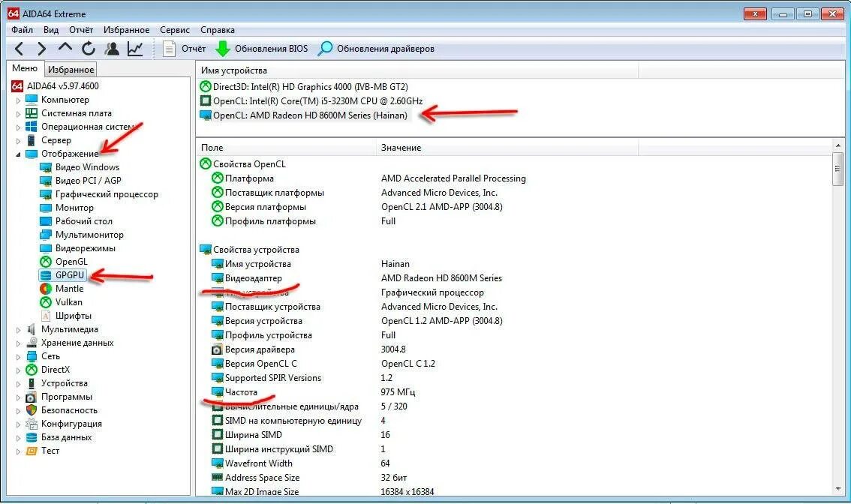Click the details list scrollbar down arrow
This screenshot has width=851, height=504.
coord(838,489)
